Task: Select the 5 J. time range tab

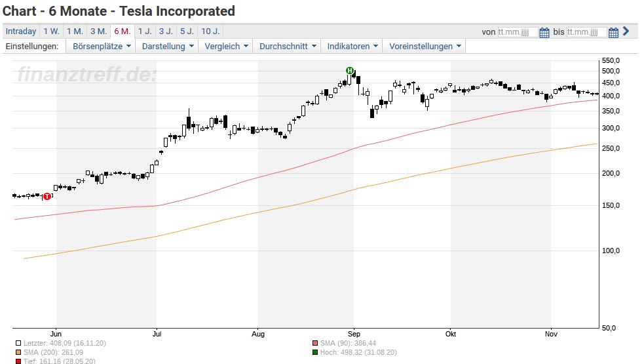Action: tap(187, 31)
